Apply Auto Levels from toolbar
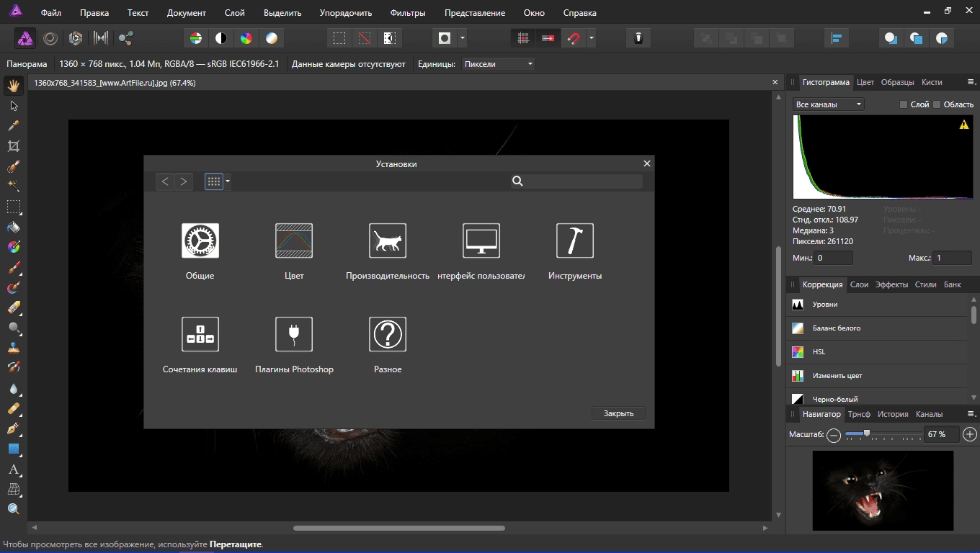 tap(195, 38)
